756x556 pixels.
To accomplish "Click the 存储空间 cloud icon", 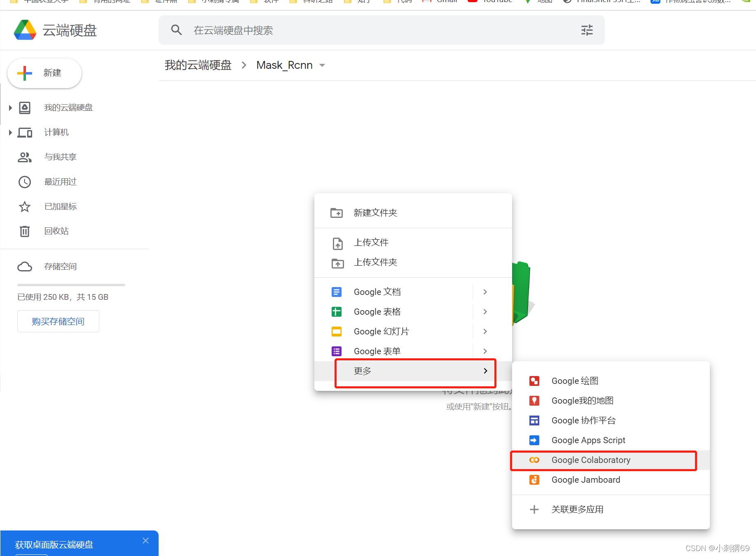I will click(x=25, y=267).
